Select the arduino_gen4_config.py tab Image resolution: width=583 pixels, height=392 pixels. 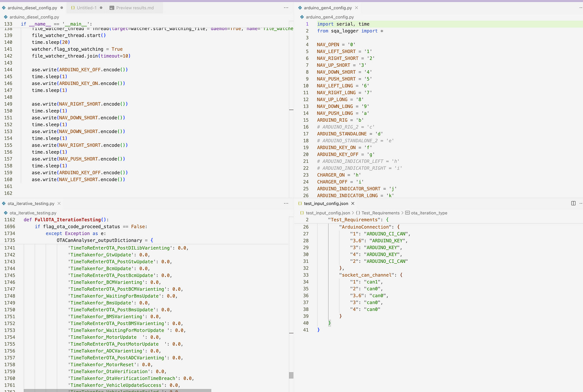pos(328,7)
